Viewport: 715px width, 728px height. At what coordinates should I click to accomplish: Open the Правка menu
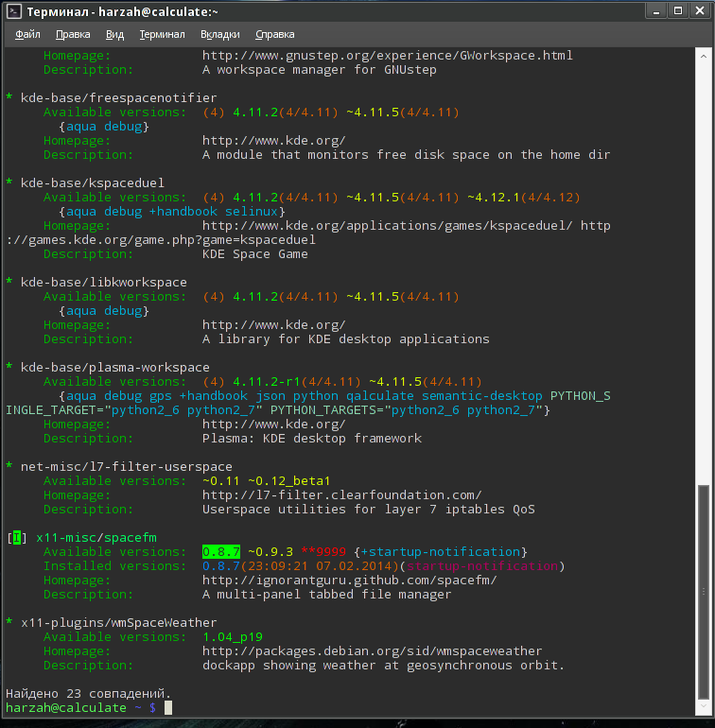(73, 34)
